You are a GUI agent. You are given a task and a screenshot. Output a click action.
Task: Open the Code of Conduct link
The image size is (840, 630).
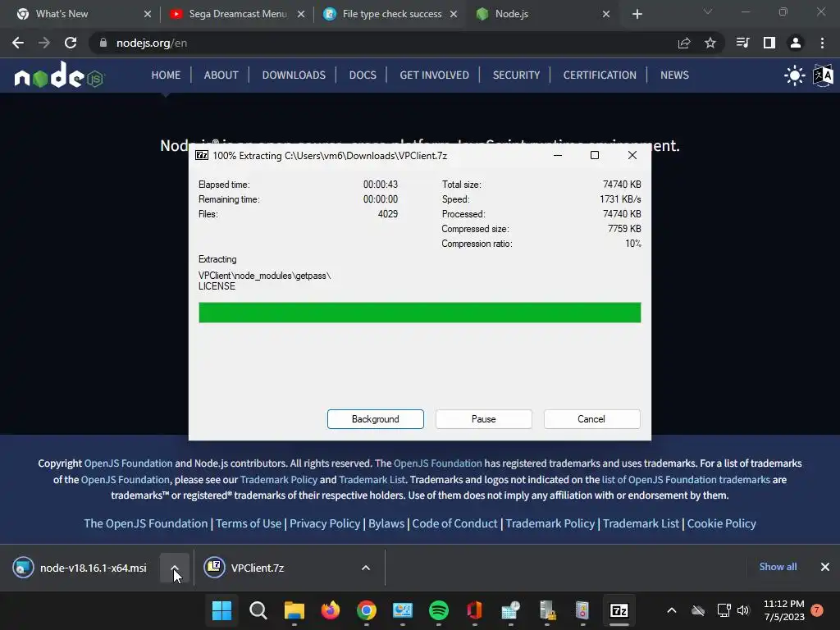coord(454,523)
